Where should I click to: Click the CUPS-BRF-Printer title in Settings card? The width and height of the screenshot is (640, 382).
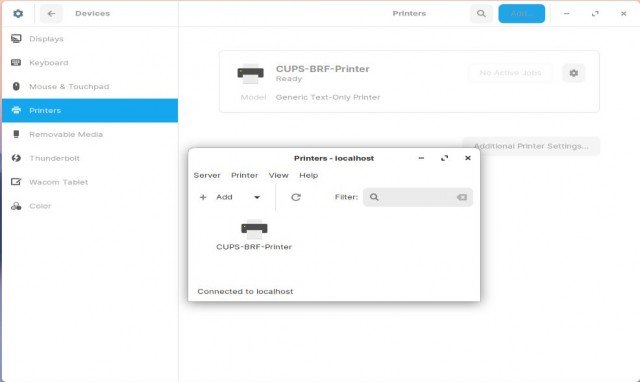coord(322,69)
